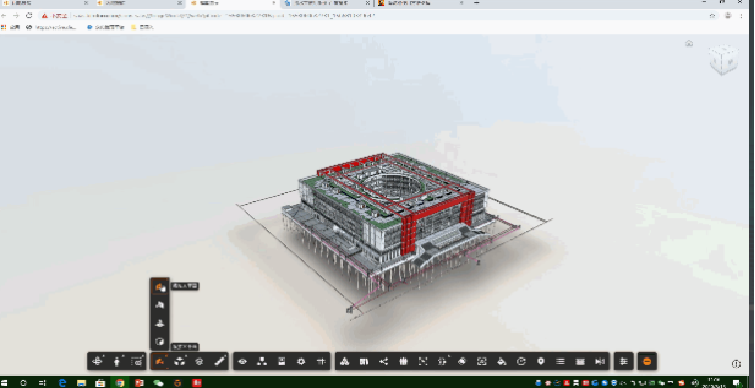Click the model tree hierarchy icon
The height and width of the screenshot is (388, 755).
[262, 361]
